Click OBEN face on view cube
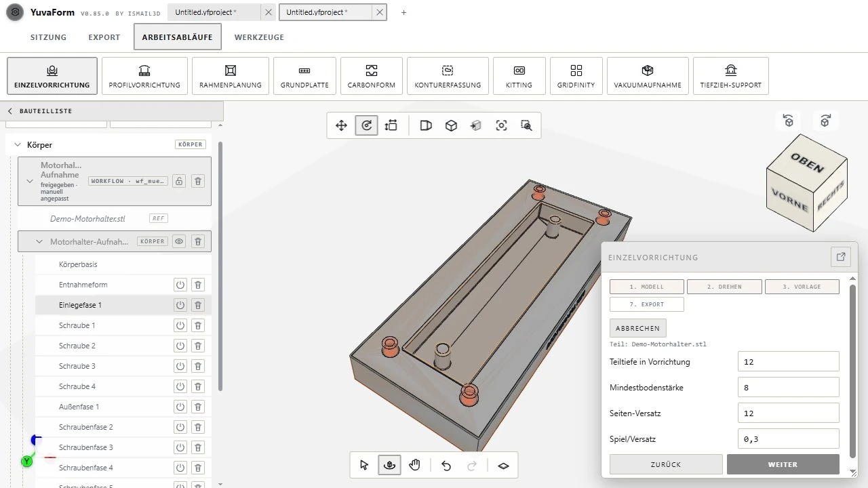 pos(807,163)
